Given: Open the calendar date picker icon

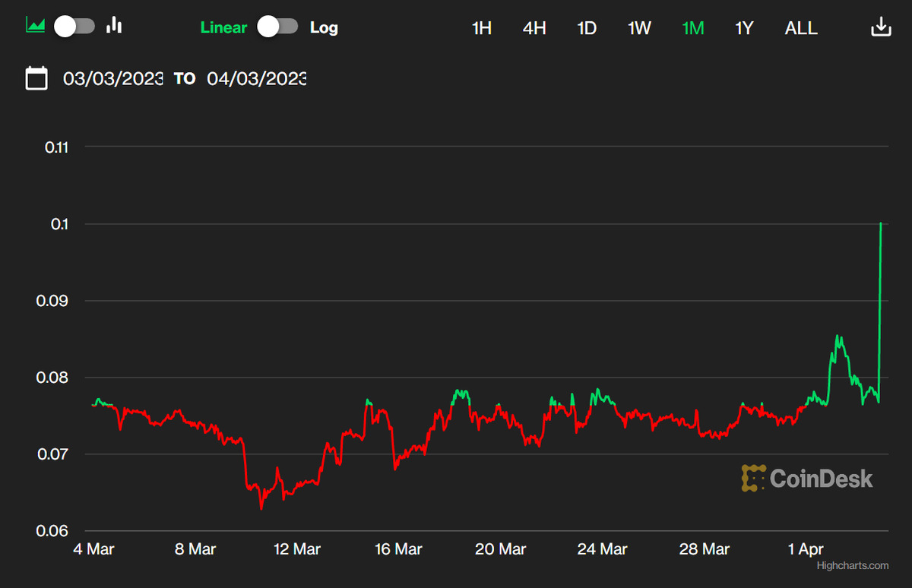Looking at the screenshot, I should (36, 78).
